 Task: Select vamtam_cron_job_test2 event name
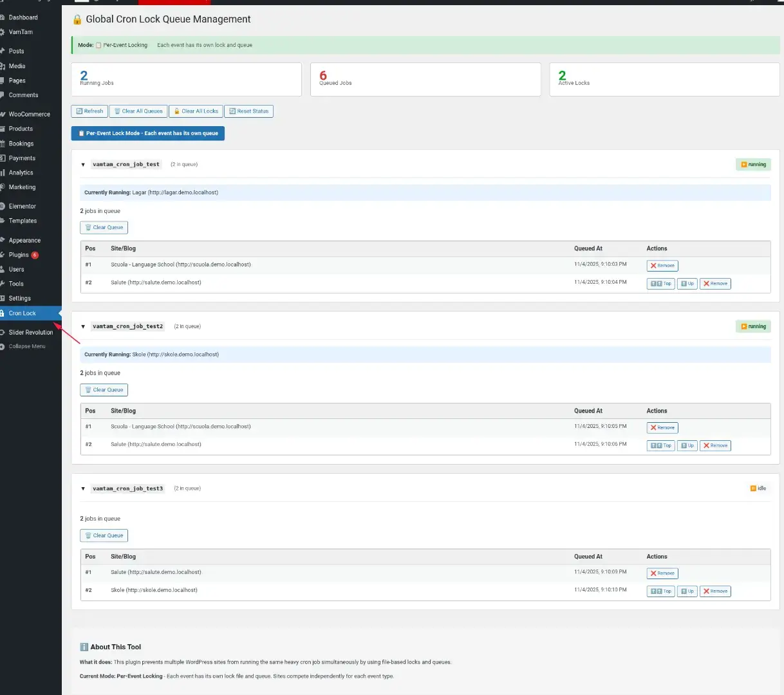(x=128, y=327)
